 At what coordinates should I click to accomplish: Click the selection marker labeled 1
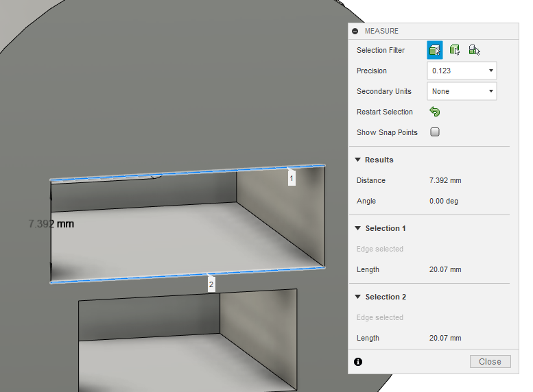292,178
